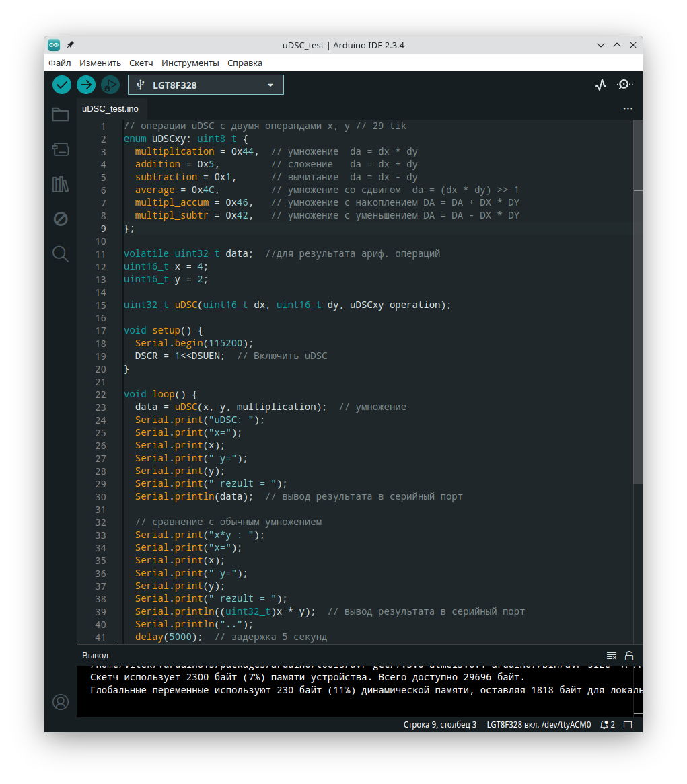The width and height of the screenshot is (687, 784).
Task: Click the output panel vertical scrollbar
Action: pos(637,690)
